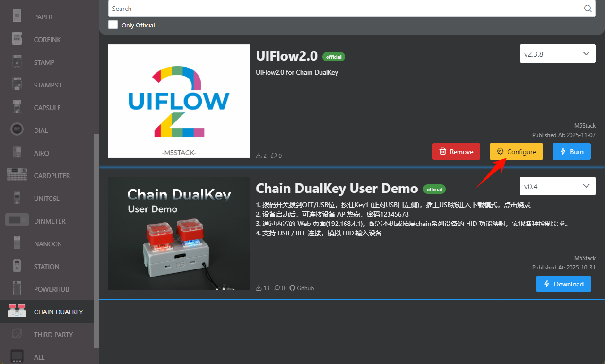
Task: Click the Chain DualKey downloads count icon
Action: (259, 288)
